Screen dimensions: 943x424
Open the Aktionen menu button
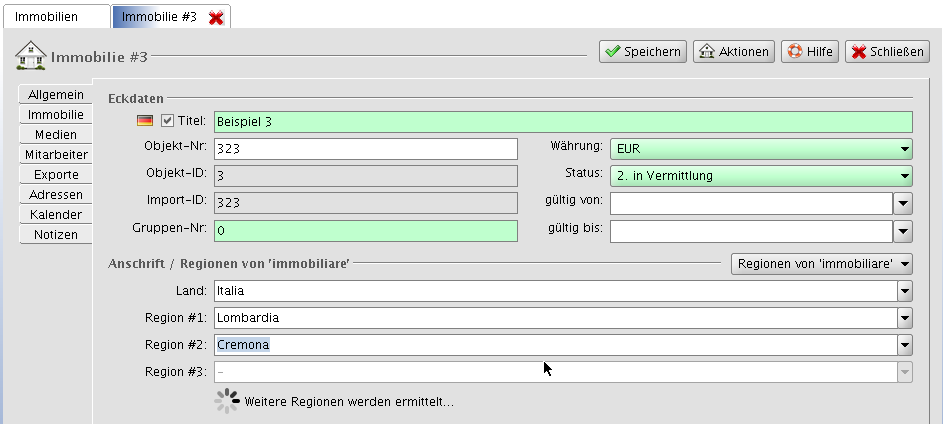tap(734, 52)
